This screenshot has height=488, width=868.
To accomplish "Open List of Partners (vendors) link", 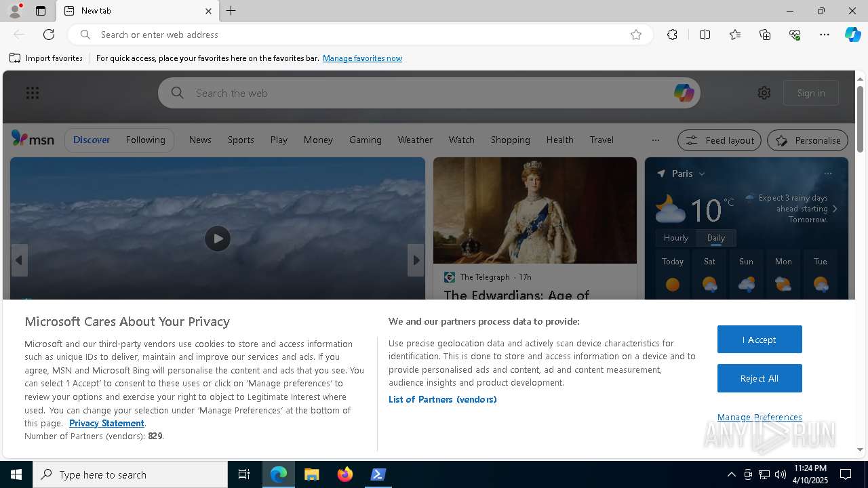I will tap(443, 399).
